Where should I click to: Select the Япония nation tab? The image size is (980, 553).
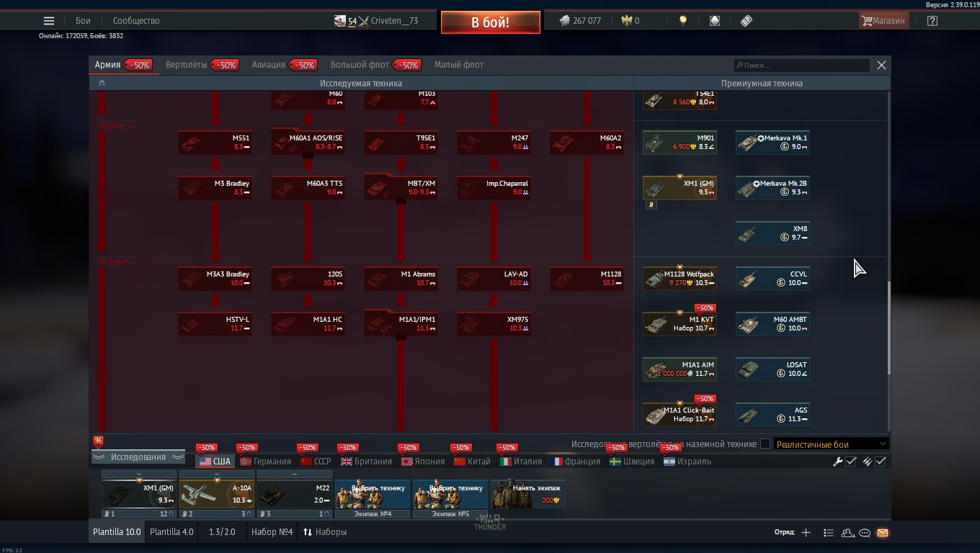(x=423, y=462)
